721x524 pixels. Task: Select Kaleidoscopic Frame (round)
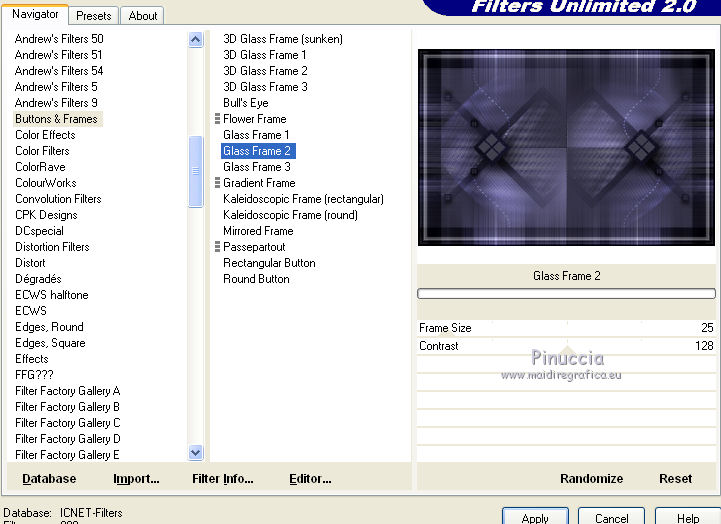pos(290,215)
